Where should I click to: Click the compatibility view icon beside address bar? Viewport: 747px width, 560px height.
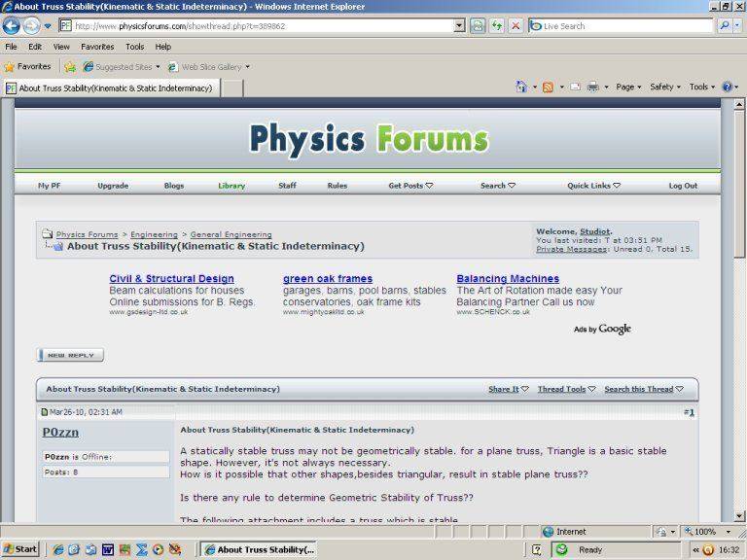478,25
